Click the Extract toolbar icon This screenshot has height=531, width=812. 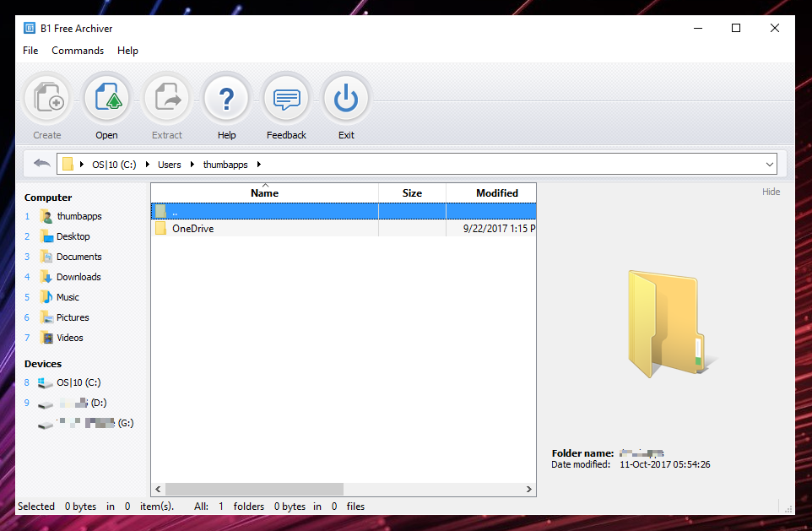(x=167, y=98)
